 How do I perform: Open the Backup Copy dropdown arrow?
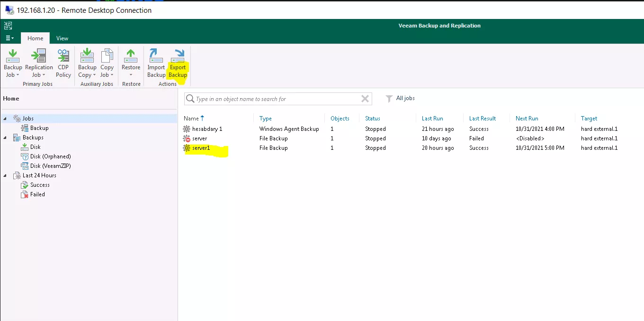(x=94, y=75)
